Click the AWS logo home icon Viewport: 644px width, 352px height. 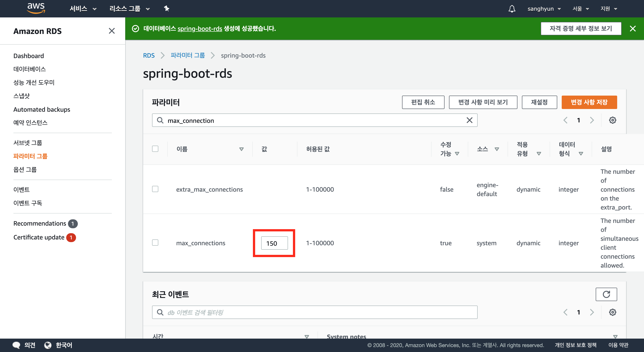(36, 8)
